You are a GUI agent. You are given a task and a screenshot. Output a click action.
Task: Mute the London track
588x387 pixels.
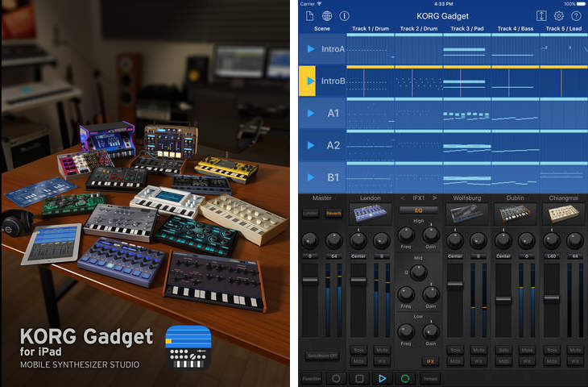coord(382,350)
